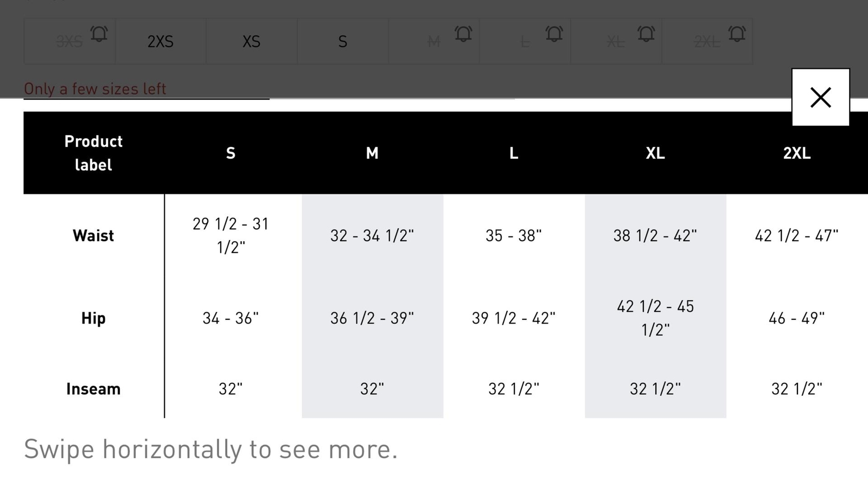Screen dimensions: 868x488
Task: Choose size S in the size selector
Action: tap(342, 41)
